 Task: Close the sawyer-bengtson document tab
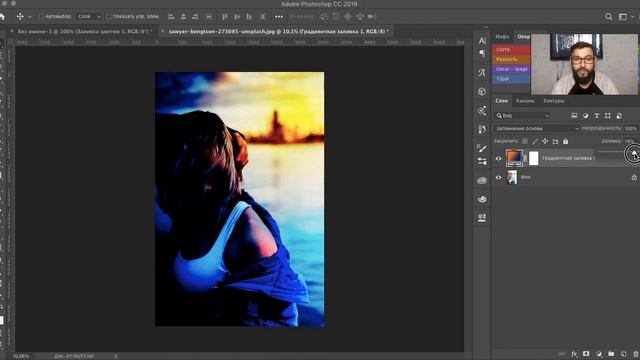click(x=163, y=31)
